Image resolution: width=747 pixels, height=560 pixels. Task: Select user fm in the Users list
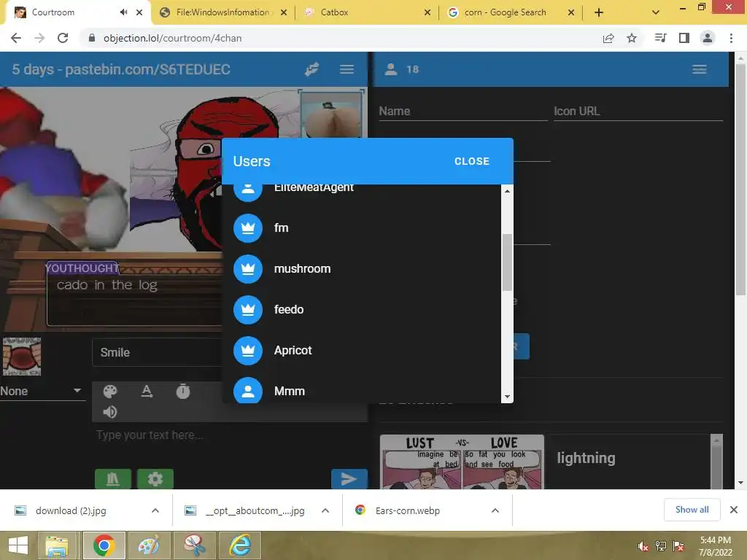tap(362, 227)
